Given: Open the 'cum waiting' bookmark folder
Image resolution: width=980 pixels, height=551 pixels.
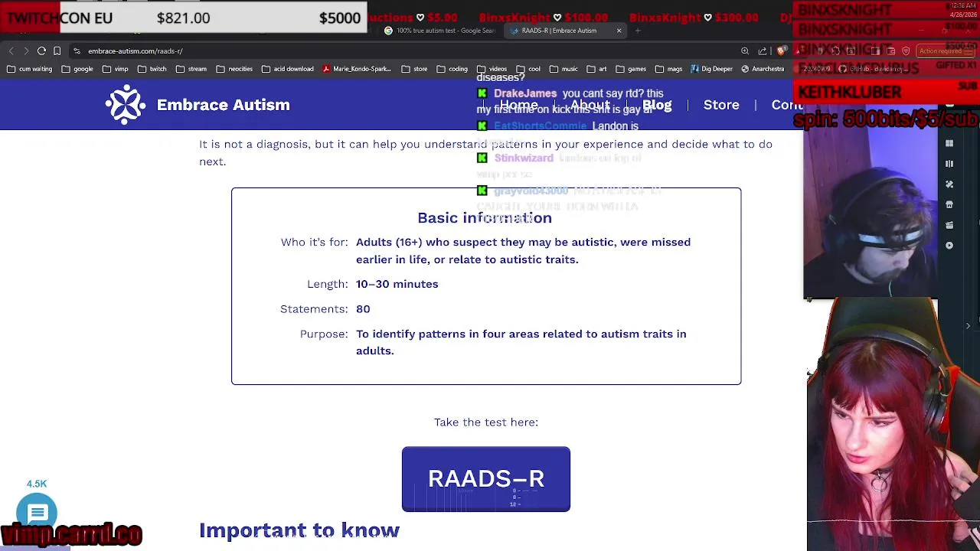Looking at the screenshot, I should point(30,69).
